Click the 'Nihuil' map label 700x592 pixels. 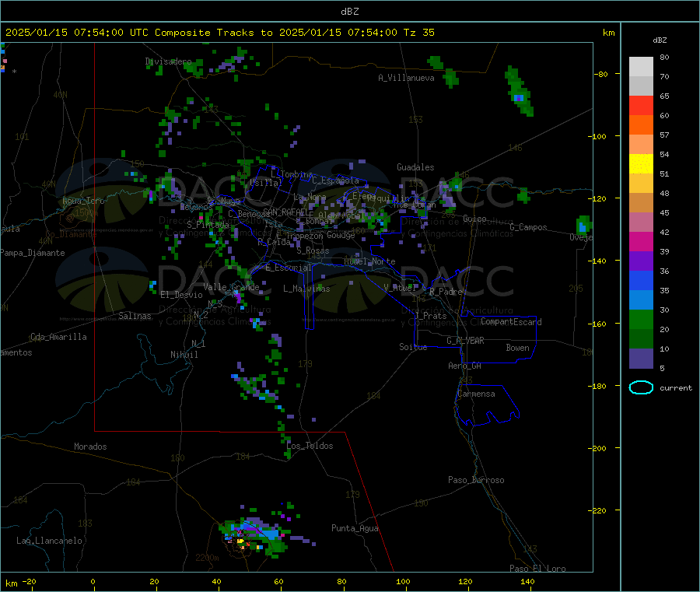[x=184, y=355]
